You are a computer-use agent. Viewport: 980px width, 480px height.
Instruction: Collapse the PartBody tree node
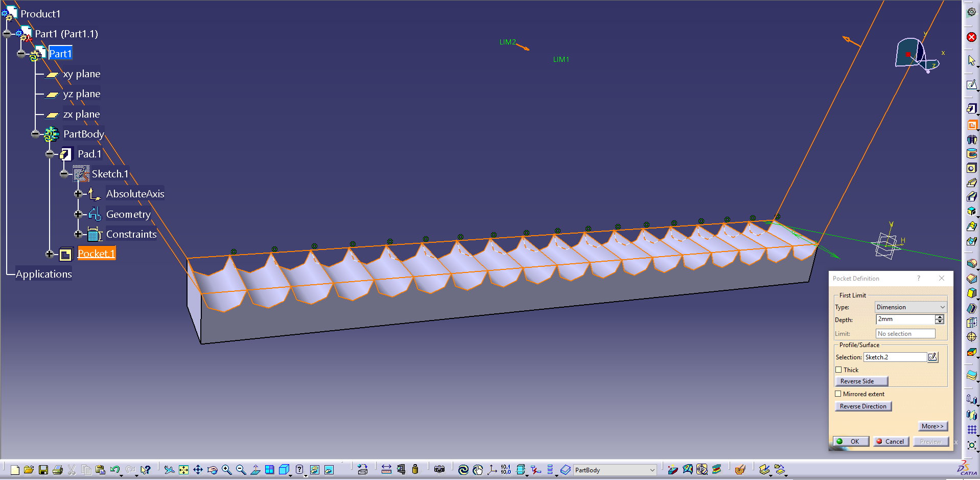(35, 134)
